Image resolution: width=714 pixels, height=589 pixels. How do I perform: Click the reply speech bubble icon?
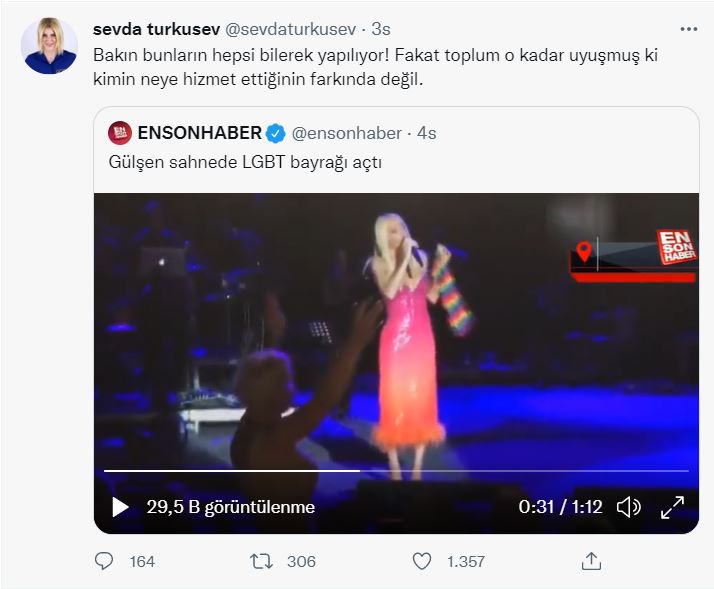click(104, 561)
